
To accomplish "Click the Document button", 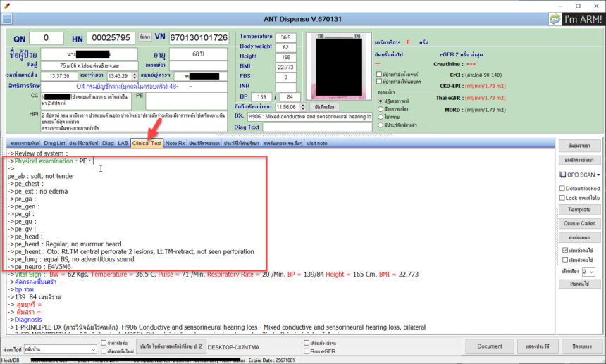I will coord(490,346).
